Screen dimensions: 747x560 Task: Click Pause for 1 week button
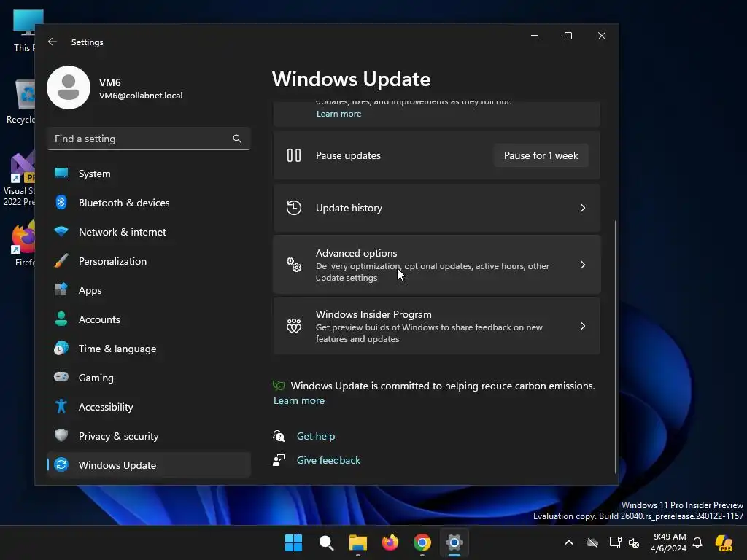[541, 155]
